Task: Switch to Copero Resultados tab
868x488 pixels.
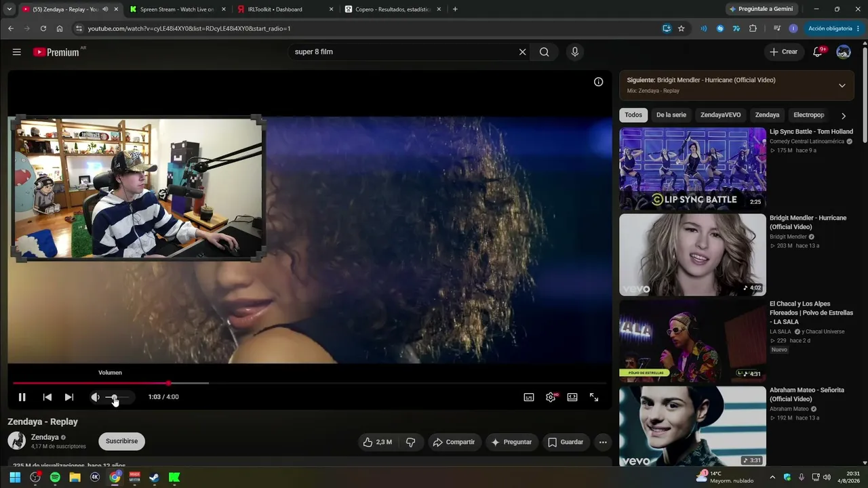Action: 393,9
